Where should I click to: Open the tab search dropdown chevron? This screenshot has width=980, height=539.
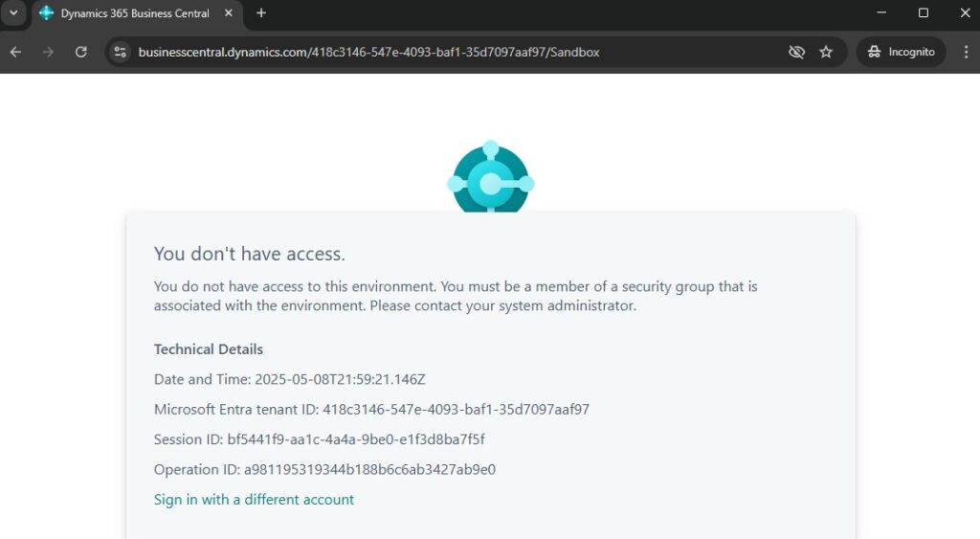pyautogui.click(x=13, y=13)
